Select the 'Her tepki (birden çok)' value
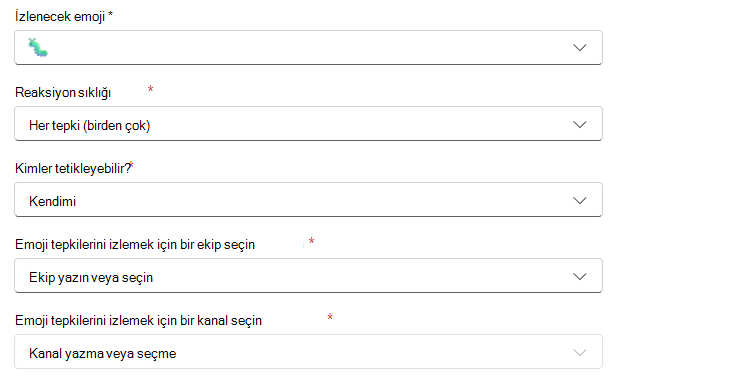 (90, 125)
